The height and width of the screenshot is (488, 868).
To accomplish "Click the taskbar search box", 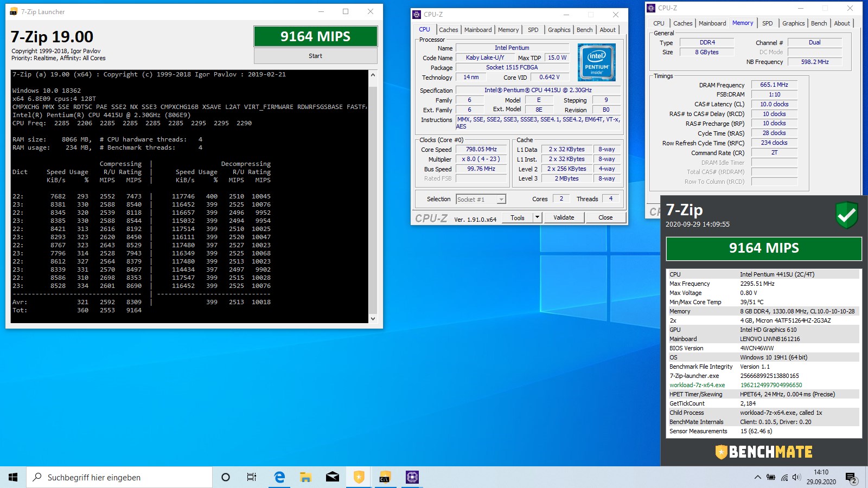I will pyautogui.click(x=119, y=477).
